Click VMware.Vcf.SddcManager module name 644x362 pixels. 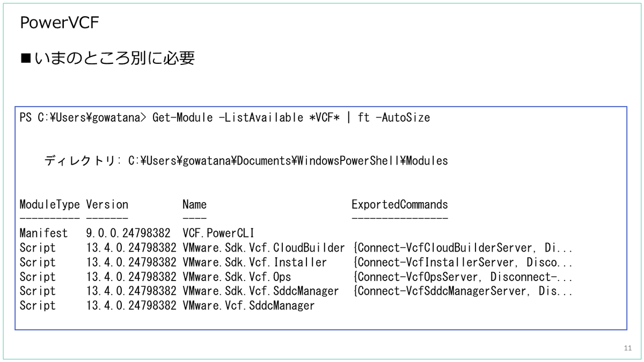[248, 305]
